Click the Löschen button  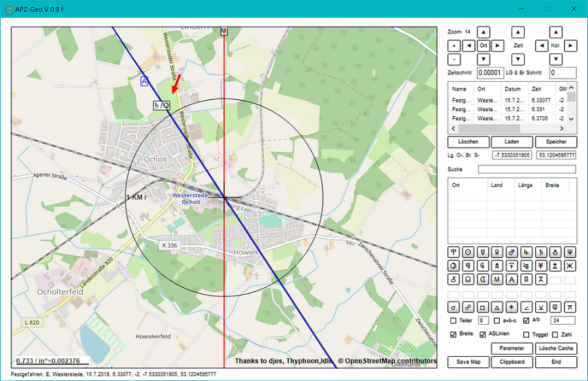[468, 142]
